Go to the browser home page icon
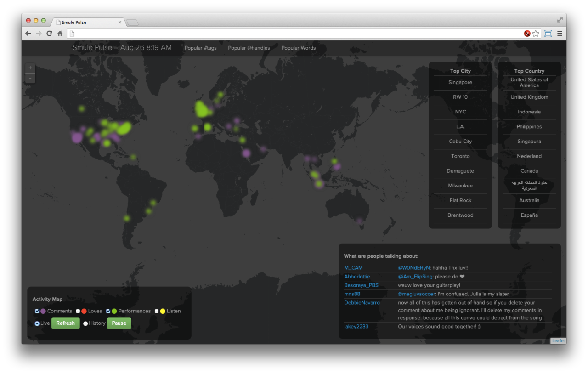The height and width of the screenshot is (374, 588). pyautogui.click(x=60, y=34)
